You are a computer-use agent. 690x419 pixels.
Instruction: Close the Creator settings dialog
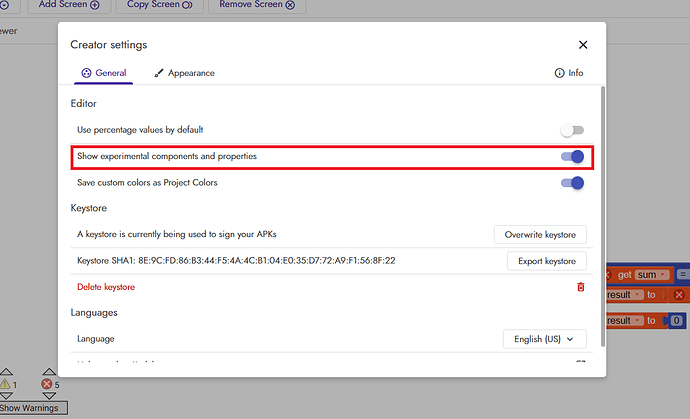(583, 45)
